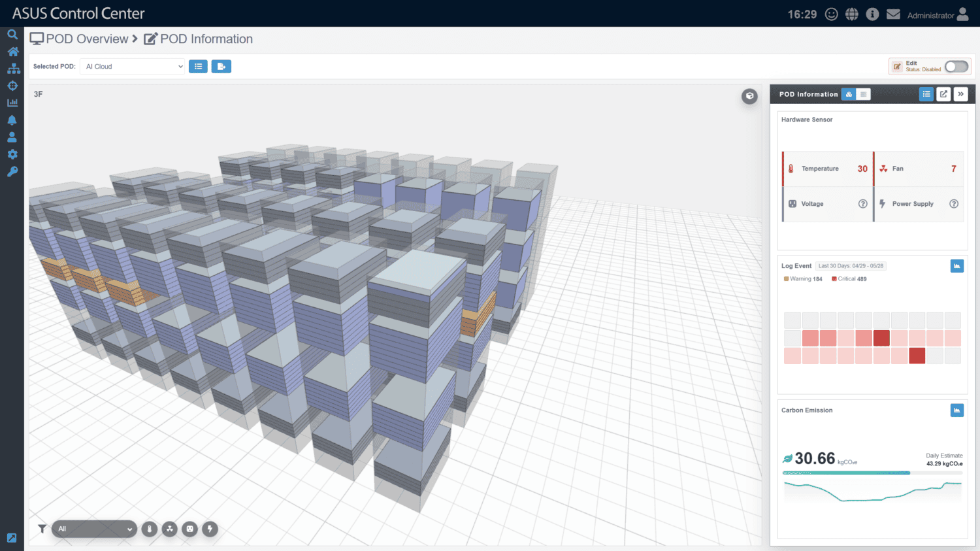Click the Voltage question mark help icon
Screen dimensions: 980x551
click(x=862, y=204)
